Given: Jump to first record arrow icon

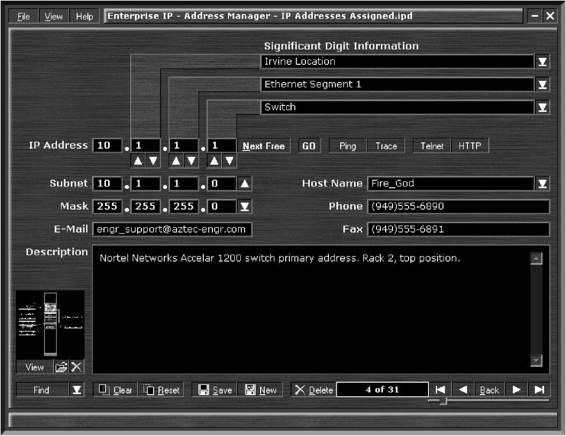Looking at the screenshot, I should 440,389.
